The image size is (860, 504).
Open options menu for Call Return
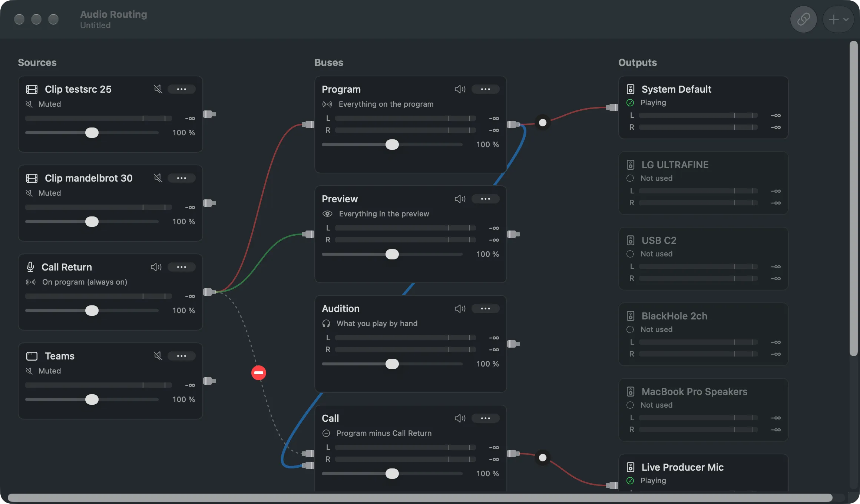click(182, 267)
